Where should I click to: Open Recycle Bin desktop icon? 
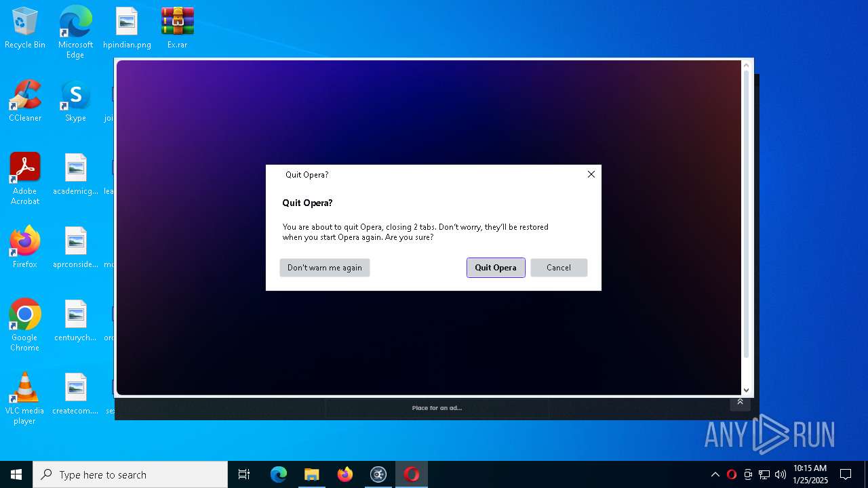pos(25,28)
